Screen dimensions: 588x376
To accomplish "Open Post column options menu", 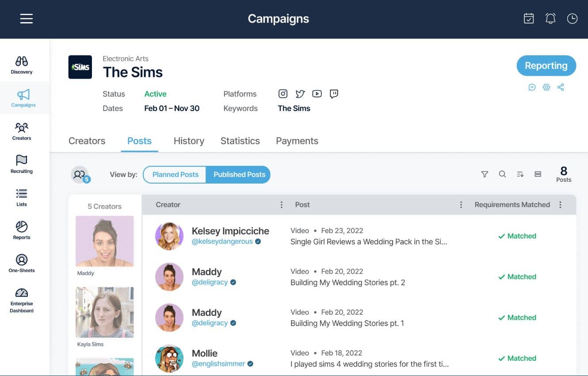I will point(461,205).
